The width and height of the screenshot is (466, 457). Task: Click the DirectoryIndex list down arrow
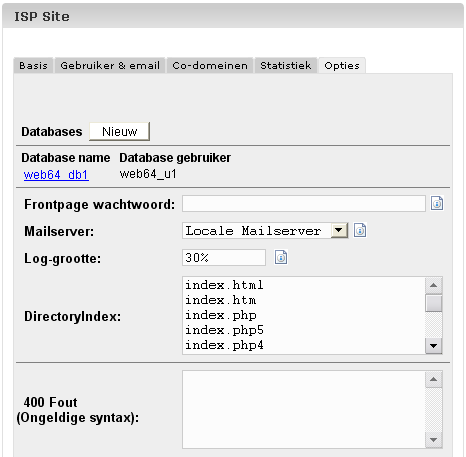(434, 346)
